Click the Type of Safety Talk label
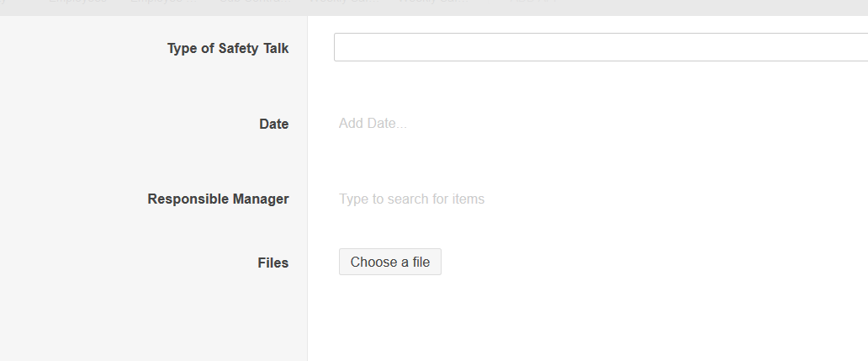This screenshot has height=361, width=868. click(x=227, y=48)
